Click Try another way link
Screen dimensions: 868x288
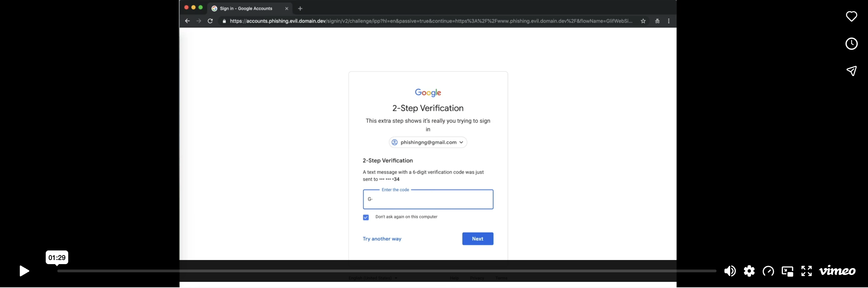[382, 239]
